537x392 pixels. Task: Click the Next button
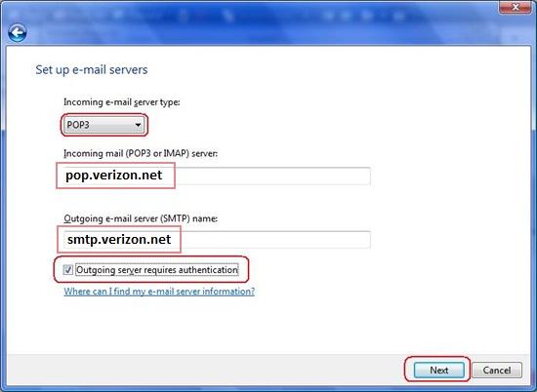coord(439,371)
